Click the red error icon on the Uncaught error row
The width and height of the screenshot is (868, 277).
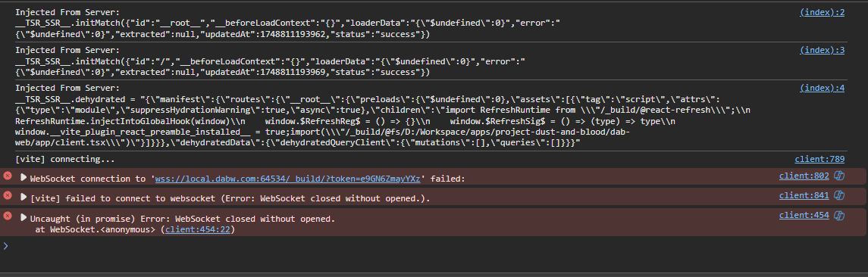8,216
